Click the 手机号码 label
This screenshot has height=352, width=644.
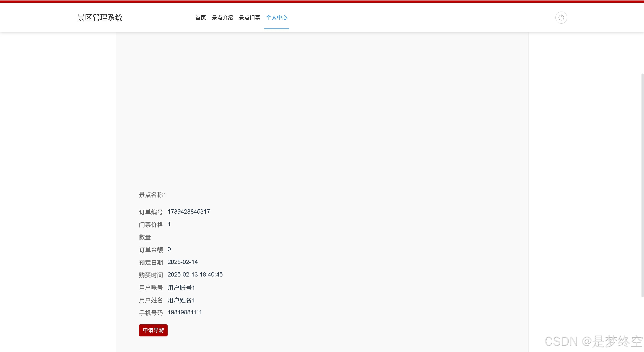pos(151,313)
